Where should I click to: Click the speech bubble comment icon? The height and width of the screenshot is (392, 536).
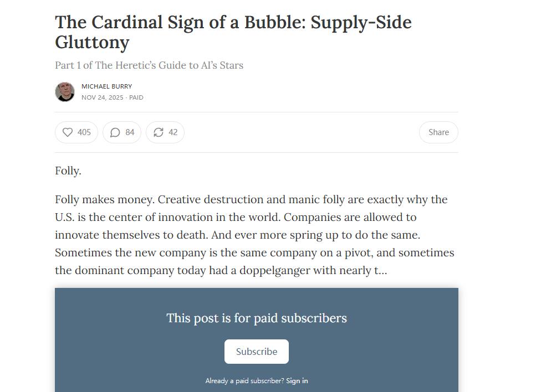(115, 132)
